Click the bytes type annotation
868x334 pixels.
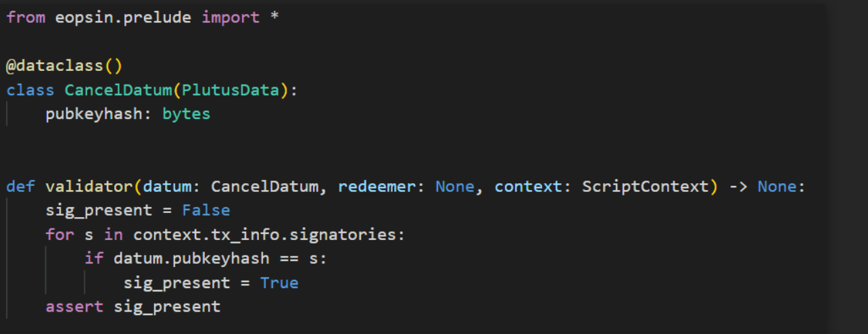[x=186, y=114]
